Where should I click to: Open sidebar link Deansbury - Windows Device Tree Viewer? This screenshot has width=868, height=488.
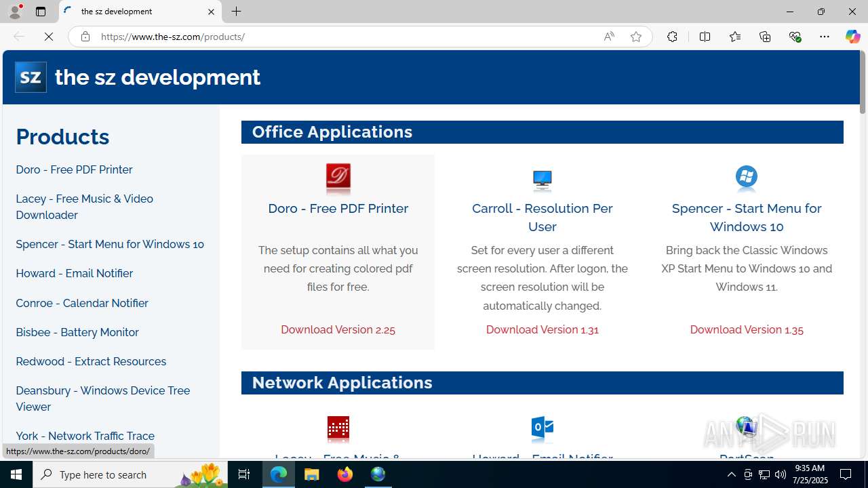click(x=102, y=399)
